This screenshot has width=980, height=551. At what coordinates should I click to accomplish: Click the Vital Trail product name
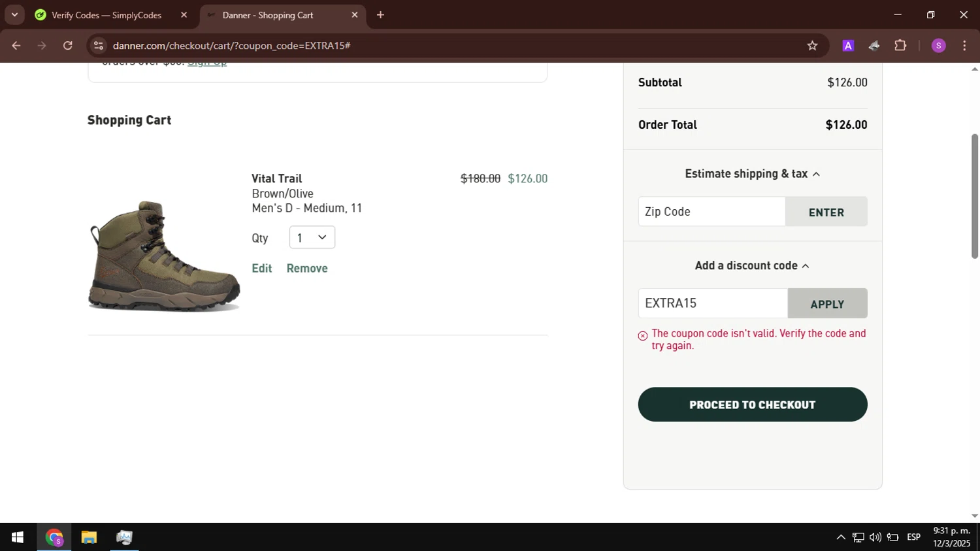277,178
